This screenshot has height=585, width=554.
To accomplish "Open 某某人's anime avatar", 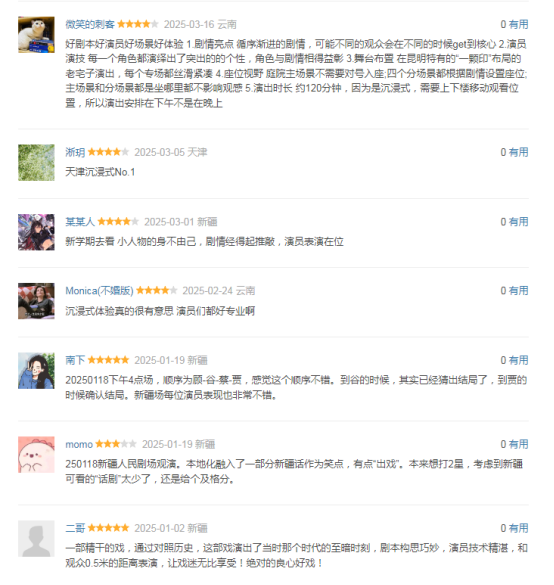I will pos(36,232).
